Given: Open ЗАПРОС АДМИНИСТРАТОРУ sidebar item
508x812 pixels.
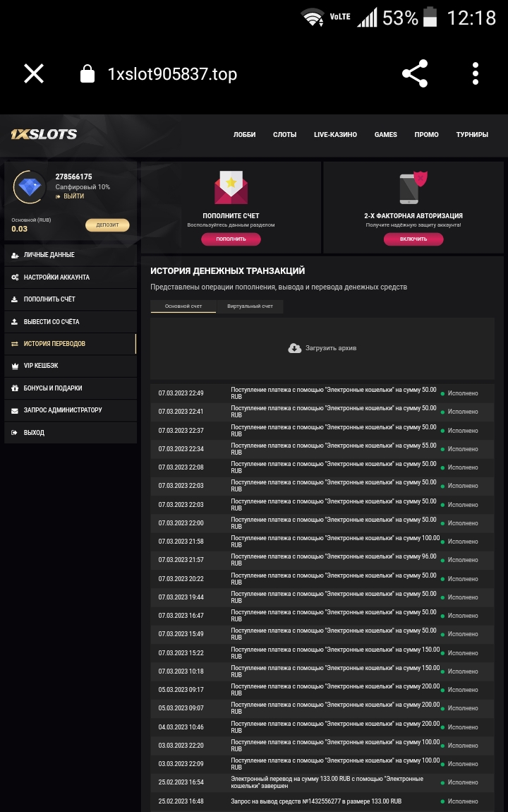Looking at the screenshot, I should tap(71, 410).
